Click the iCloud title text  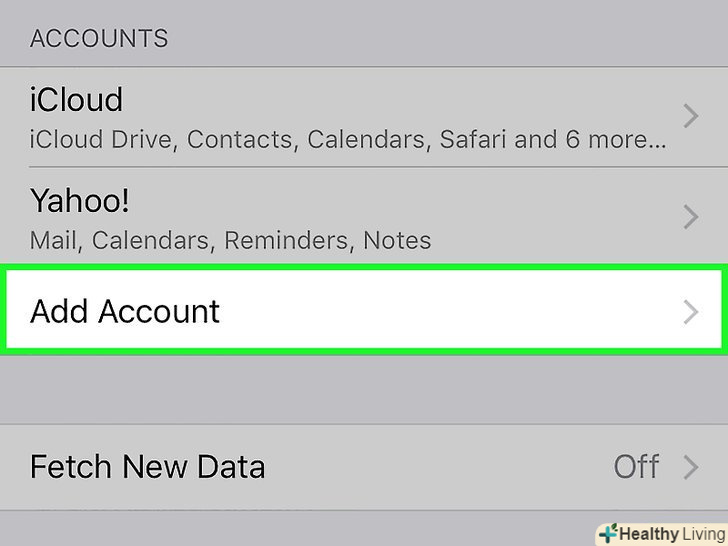point(77,100)
